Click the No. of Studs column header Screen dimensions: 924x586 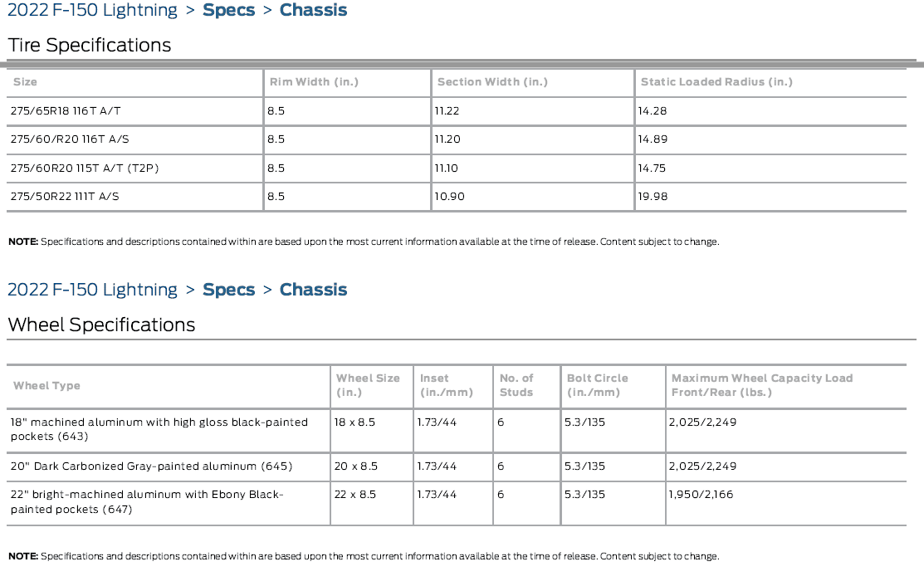pyautogui.click(x=516, y=385)
